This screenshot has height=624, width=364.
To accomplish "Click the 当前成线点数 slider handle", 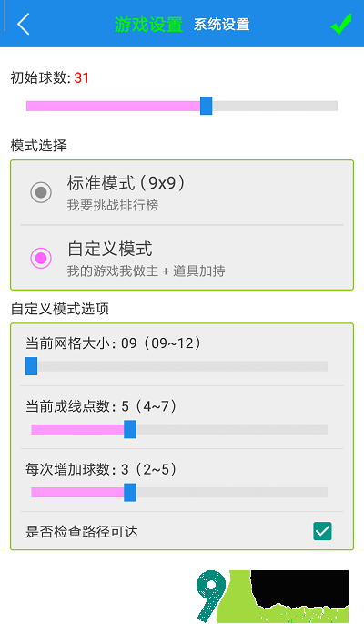I will pyautogui.click(x=130, y=429).
